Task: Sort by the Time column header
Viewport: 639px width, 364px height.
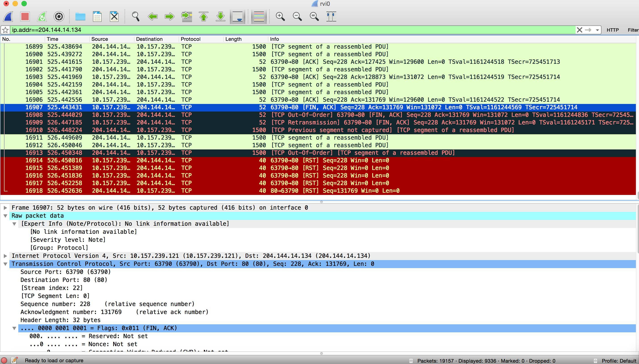Action: [67, 39]
